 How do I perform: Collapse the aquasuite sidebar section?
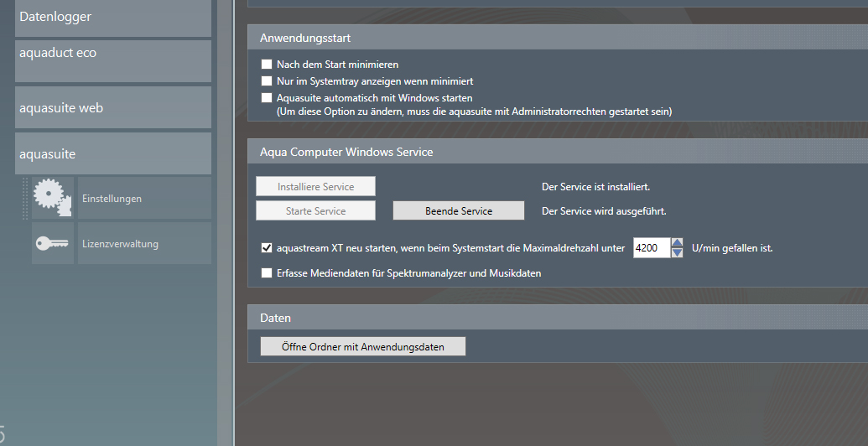pos(112,154)
